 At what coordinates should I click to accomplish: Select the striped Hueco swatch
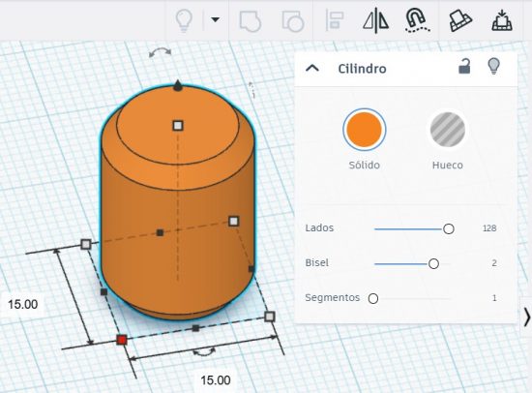pyautogui.click(x=448, y=130)
